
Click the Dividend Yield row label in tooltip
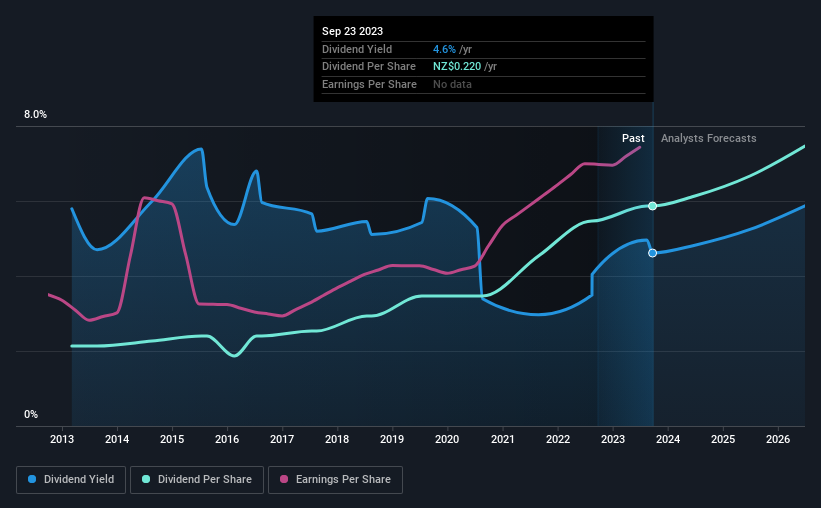[x=357, y=49]
